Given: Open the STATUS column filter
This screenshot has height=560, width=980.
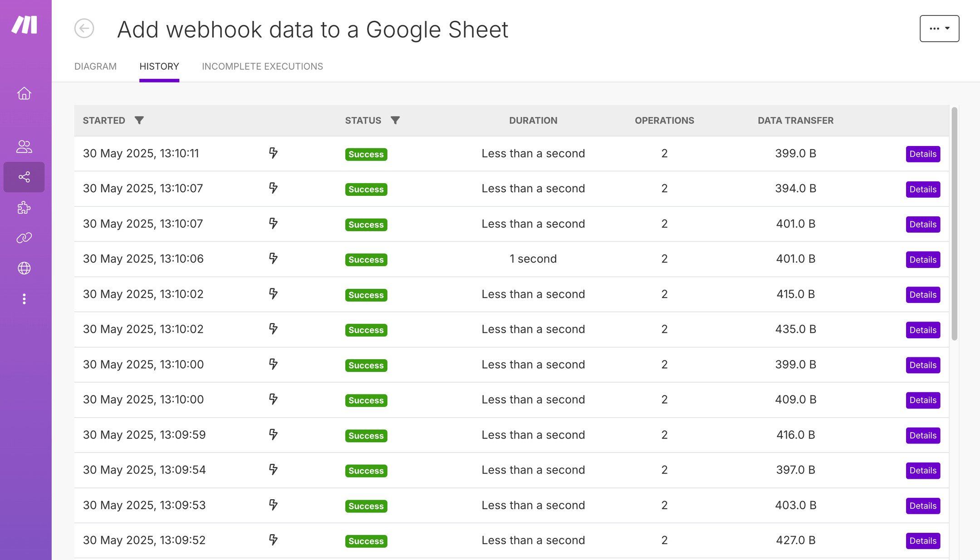Looking at the screenshot, I should click(395, 120).
